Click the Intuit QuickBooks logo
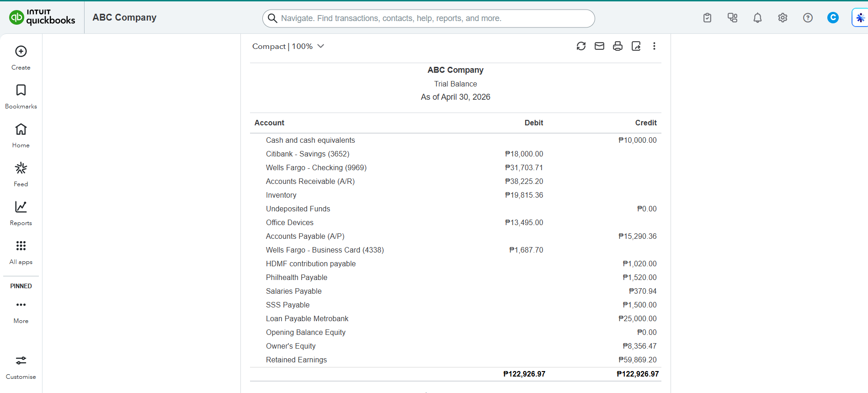 click(x=42, y=17)
